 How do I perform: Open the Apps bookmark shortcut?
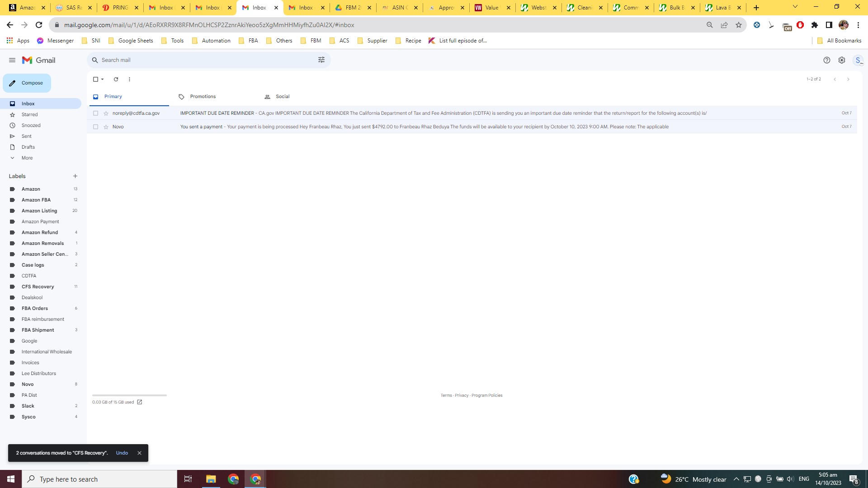(x=18, y=41)
